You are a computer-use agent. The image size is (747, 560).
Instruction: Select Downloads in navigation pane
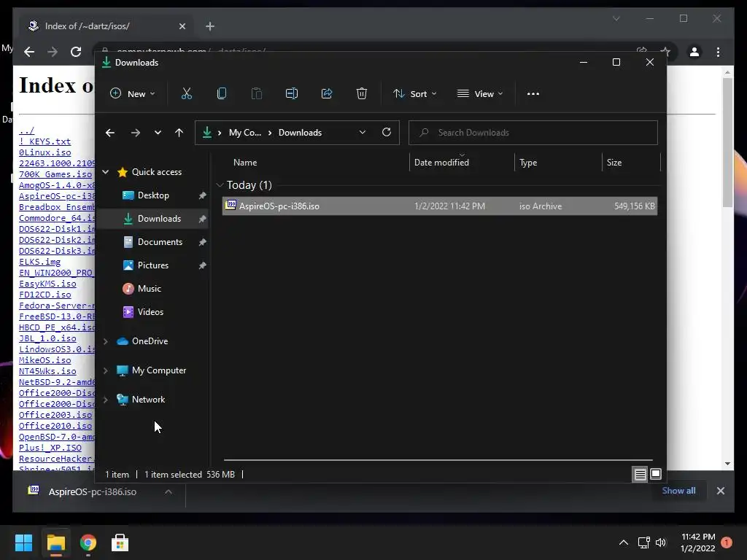(158, 219)
